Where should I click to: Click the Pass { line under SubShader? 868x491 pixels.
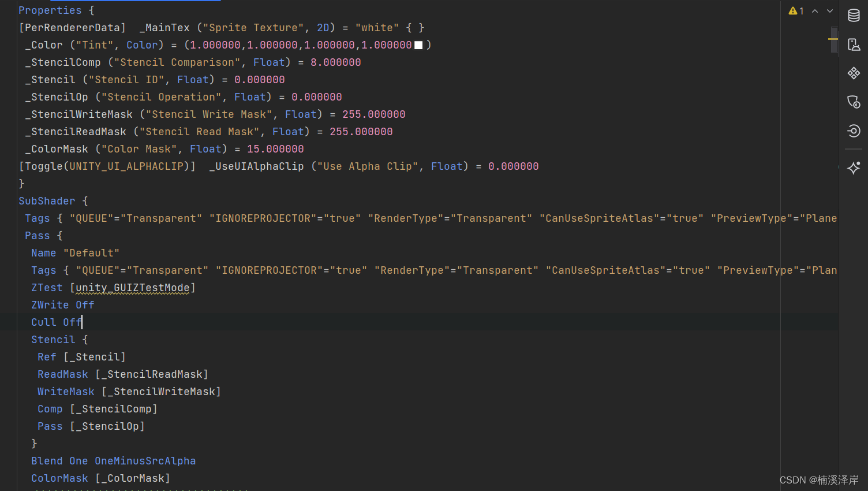click(x=43, y=236)
